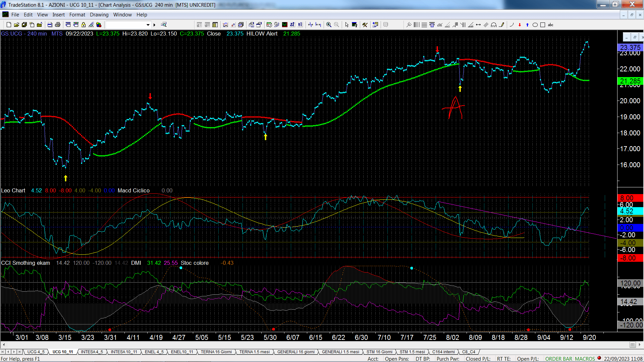
Task: Switch to the UCG 4_5 workspace tab
Action: point(36,352)
